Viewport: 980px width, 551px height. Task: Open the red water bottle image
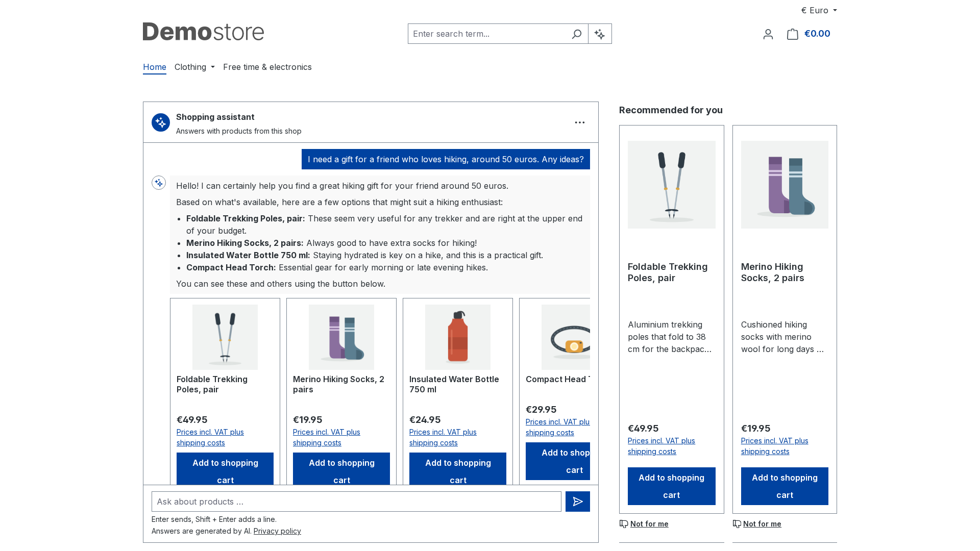point(458,337)
